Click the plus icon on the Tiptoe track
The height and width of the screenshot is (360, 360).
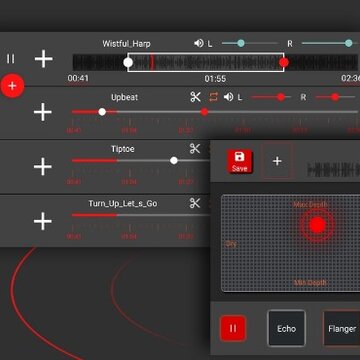[43, 167]
